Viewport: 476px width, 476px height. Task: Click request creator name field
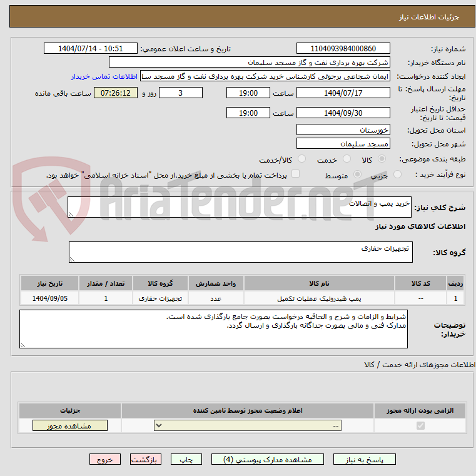(265, 76)
